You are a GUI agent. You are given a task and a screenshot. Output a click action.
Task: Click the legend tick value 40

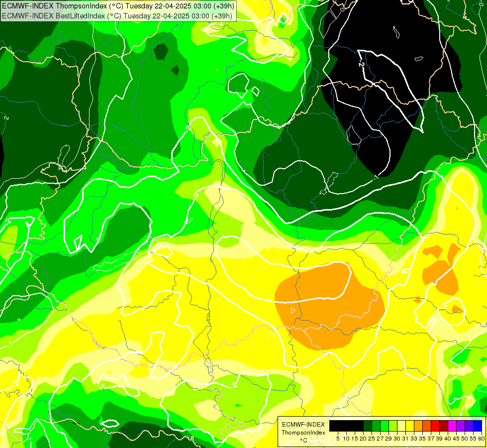(448, 439)
